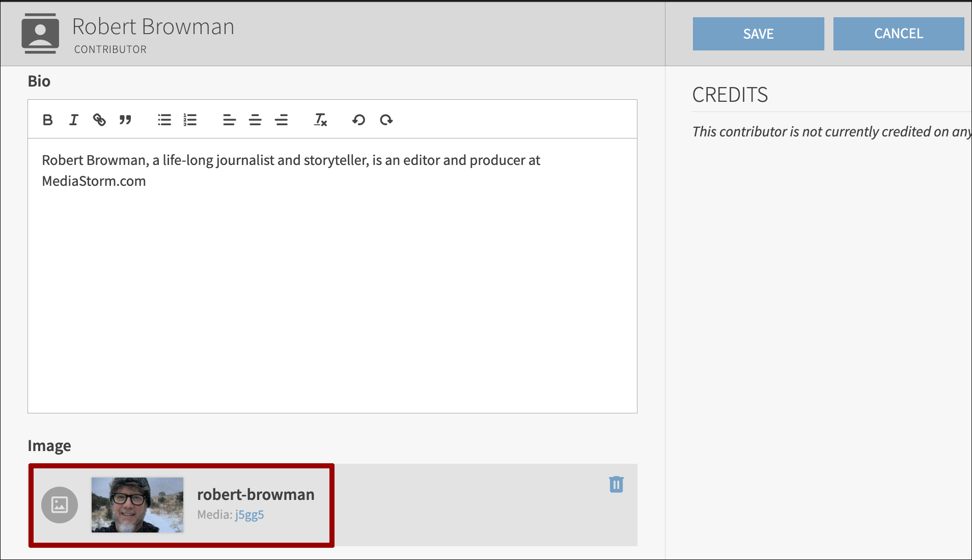Align bio text to the right
The image size is (972, 560).
coord(281,120)
